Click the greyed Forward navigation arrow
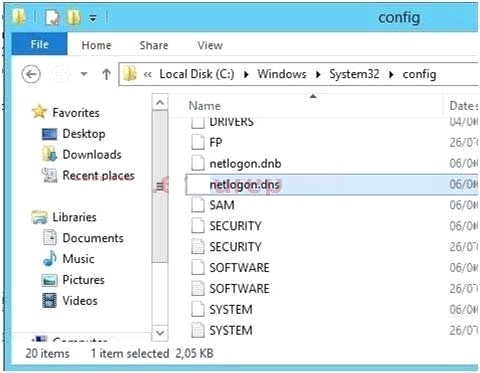 (x=61, y=74)
